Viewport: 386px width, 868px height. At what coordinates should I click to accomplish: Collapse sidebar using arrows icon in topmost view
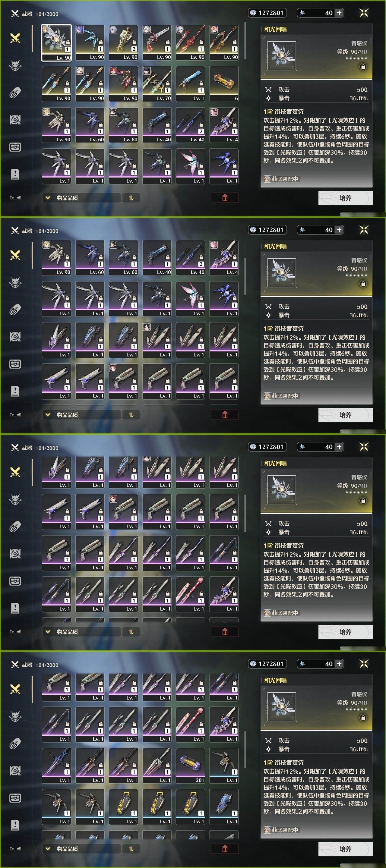(15, 198)
